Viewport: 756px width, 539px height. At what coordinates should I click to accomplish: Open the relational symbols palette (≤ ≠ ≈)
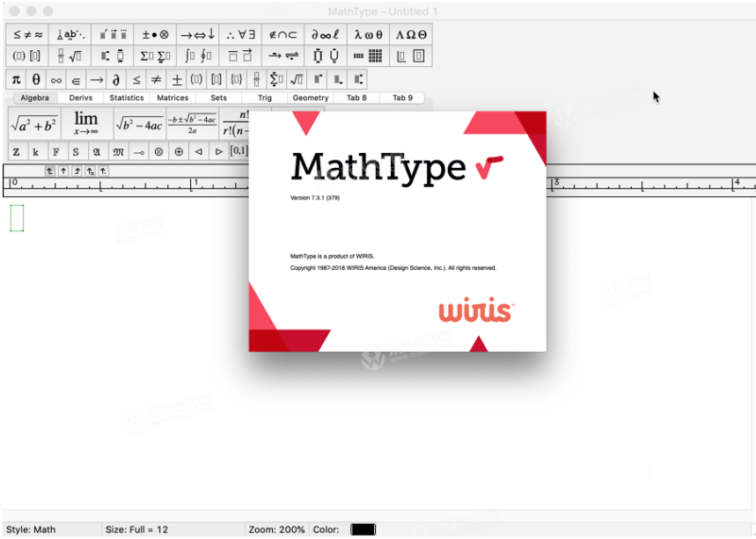[x=27, y=34]
